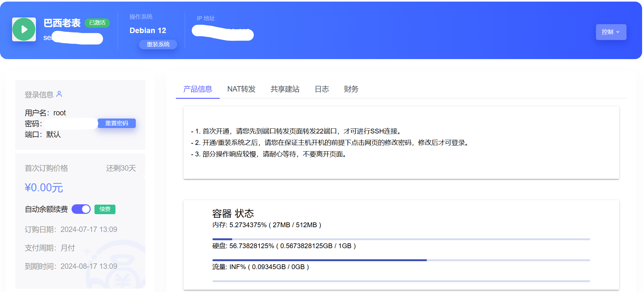Click the Debian 12 operating system label
The width and height of the screenshot is (644, 292).
[148, 31]
